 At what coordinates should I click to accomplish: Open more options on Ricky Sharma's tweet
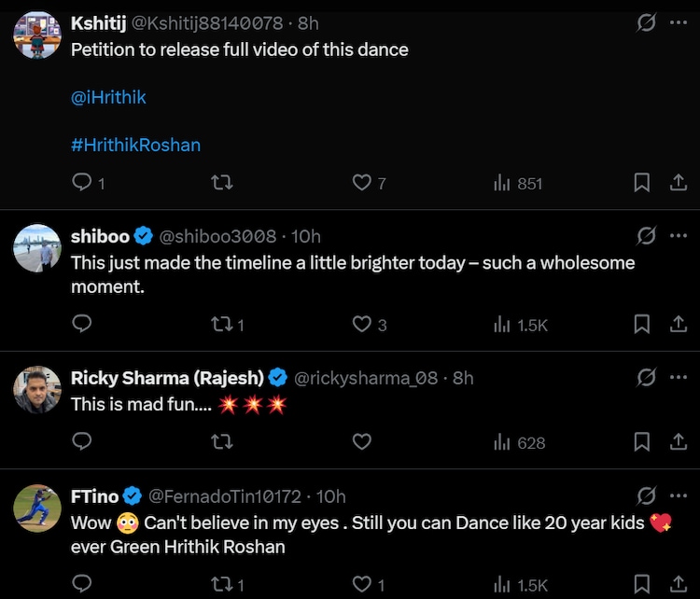point(679,378)
